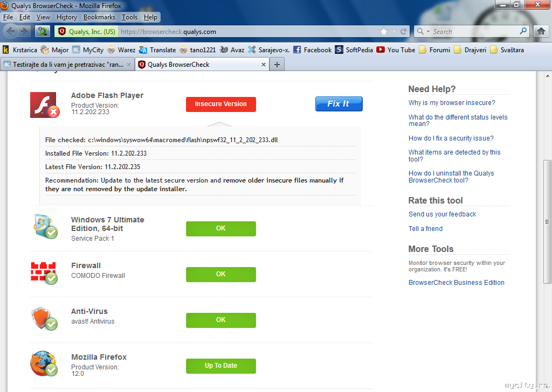Open the MyCity bookmark
Image resolution: width=552 pixels, height=392 pixels.
click(x=88, y=50)
